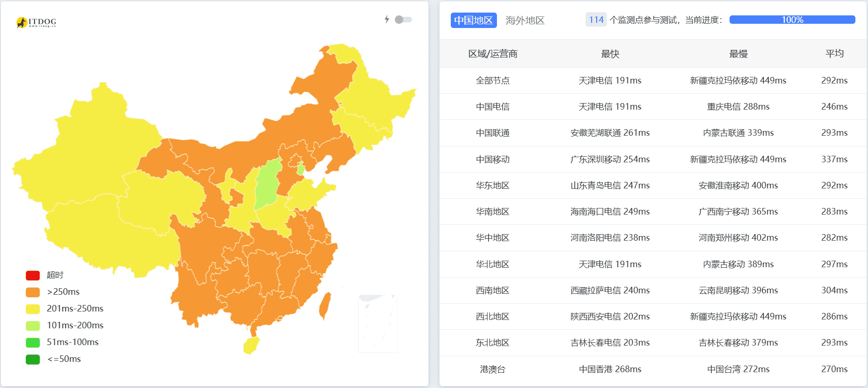Switch to 海外地区 tab
The image size is (868, 388).
pos(525,20)
